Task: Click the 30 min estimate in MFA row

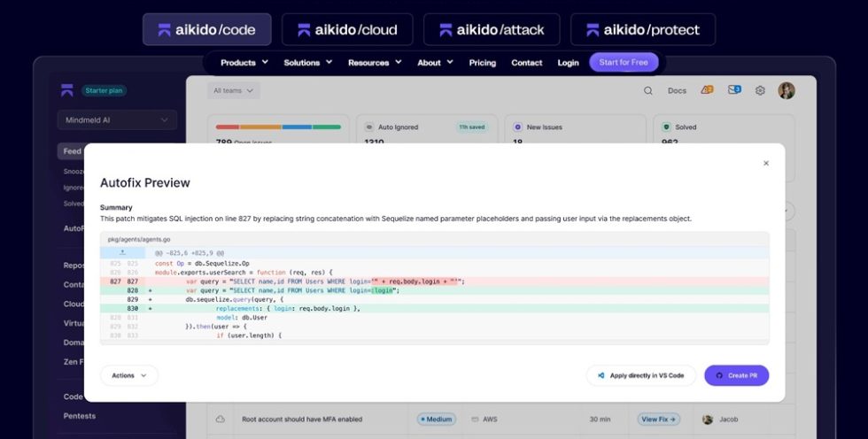Action: click(x=600, y=420)
